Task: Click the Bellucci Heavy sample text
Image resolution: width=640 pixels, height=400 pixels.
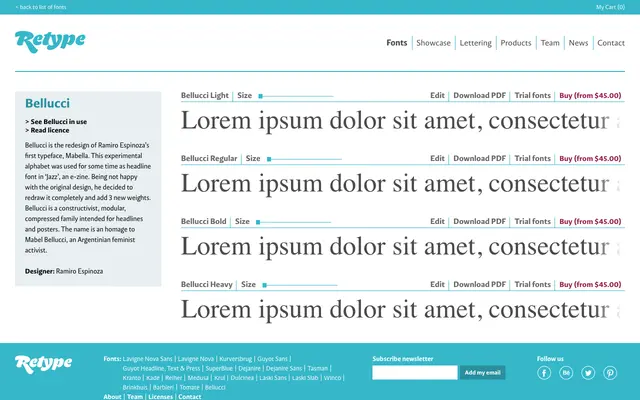Action: [402, 310]
